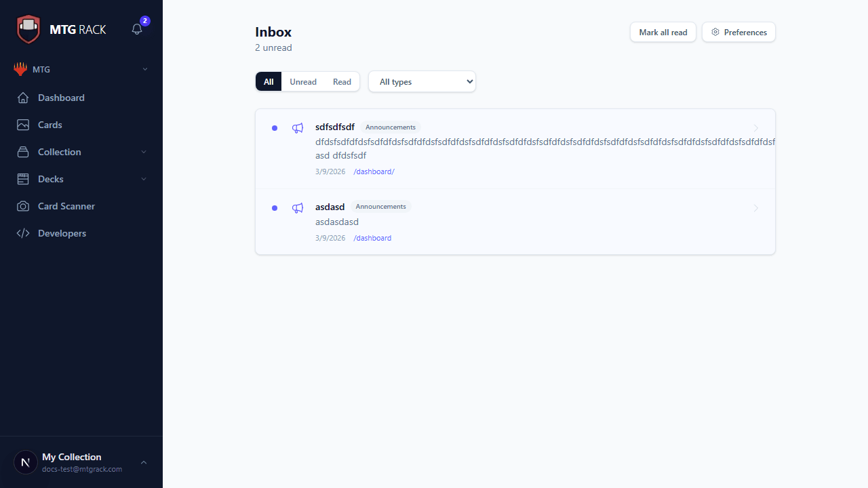Screen dimensions: 868x488
Task: Click the Dashboard home icon
Action: 22,98
